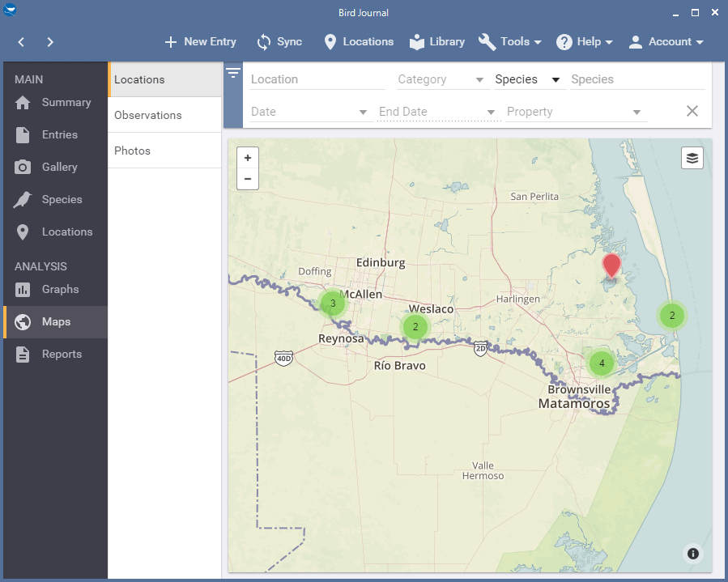The image size is (728, 582).
Task: Focus the Location filter field
Action: (x=317, y=80)
